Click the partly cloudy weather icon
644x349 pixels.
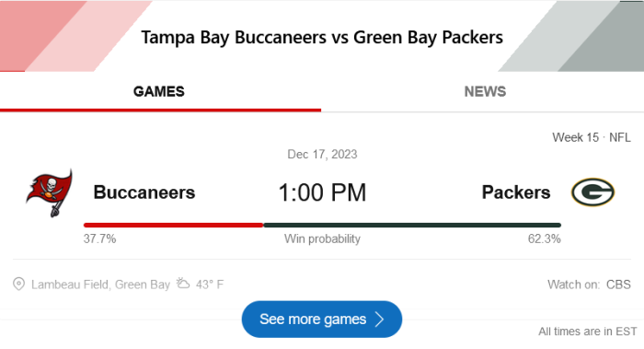coord(183,284)
